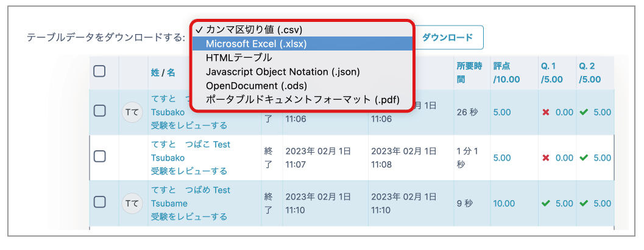
Task: Click green check for Q.2 in Tsubame row
Action: [584, 203]
